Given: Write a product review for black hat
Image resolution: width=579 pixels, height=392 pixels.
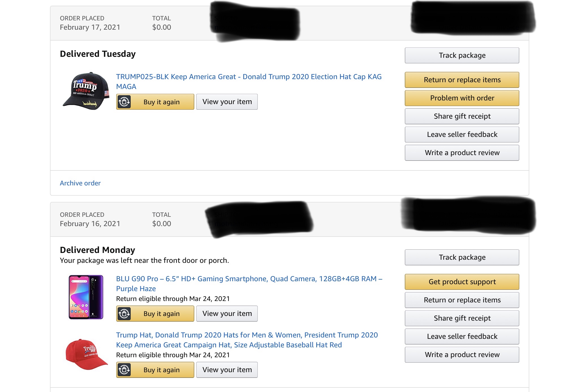Looking at the screenshot, I should pos(462,153).
